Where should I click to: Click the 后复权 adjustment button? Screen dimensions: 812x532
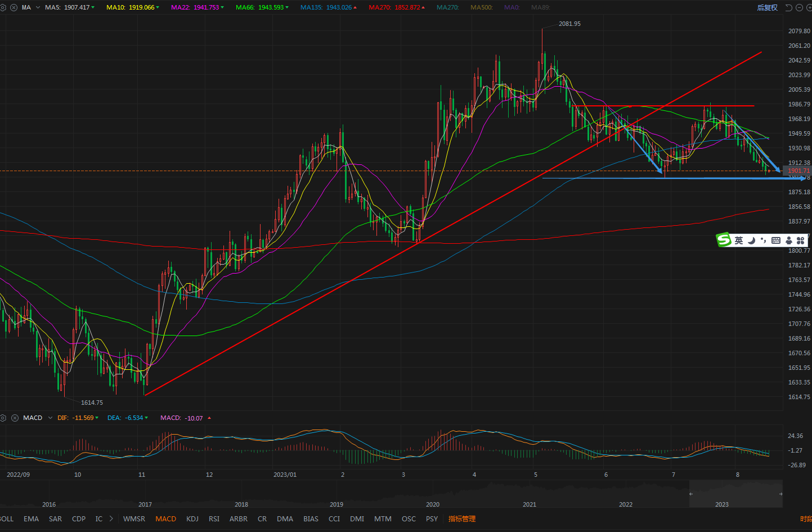tap(767, 7)
